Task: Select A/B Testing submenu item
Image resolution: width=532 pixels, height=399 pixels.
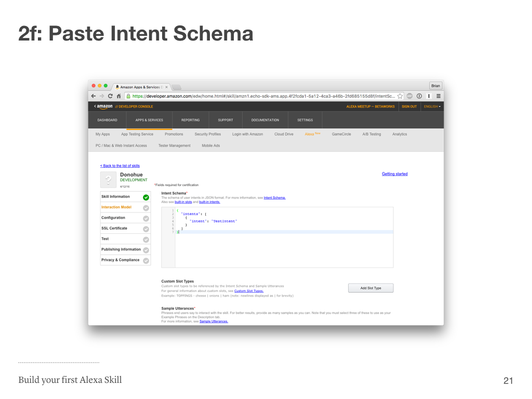Action: (371, 135)
